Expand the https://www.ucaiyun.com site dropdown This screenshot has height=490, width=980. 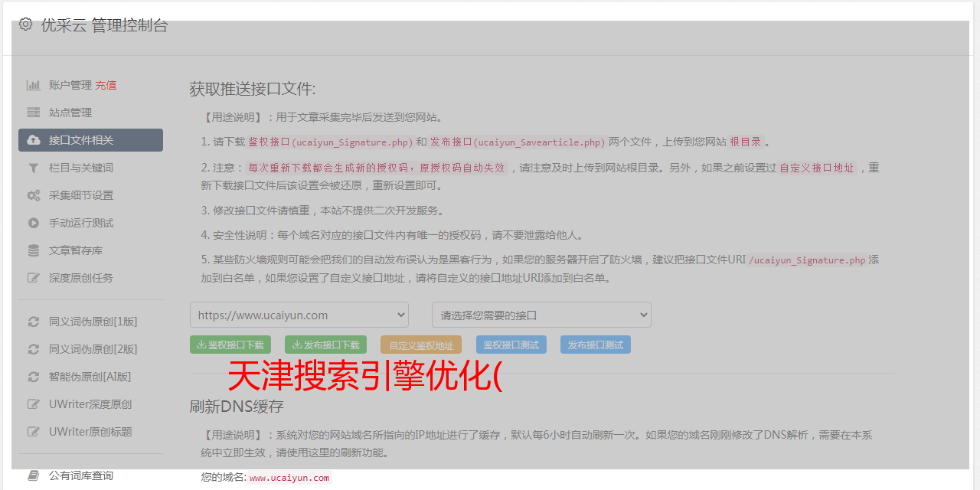(299, 315)
